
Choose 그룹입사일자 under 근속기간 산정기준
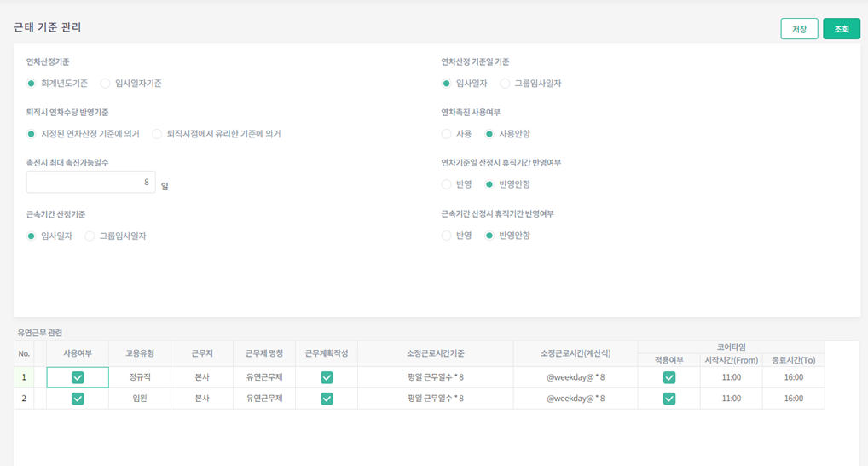click(90, 236)
